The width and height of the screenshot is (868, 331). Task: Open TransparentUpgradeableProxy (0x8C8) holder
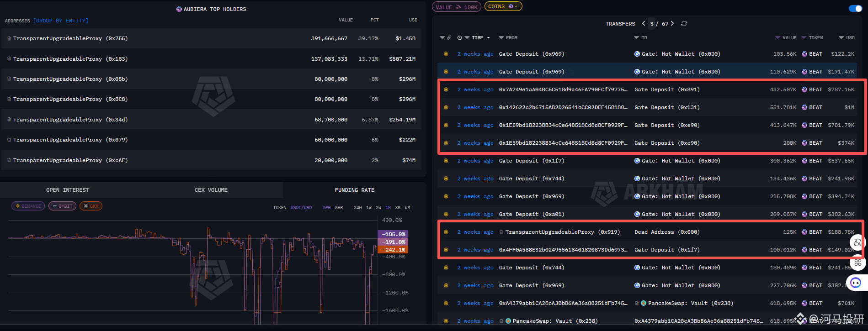pos(70,99)
